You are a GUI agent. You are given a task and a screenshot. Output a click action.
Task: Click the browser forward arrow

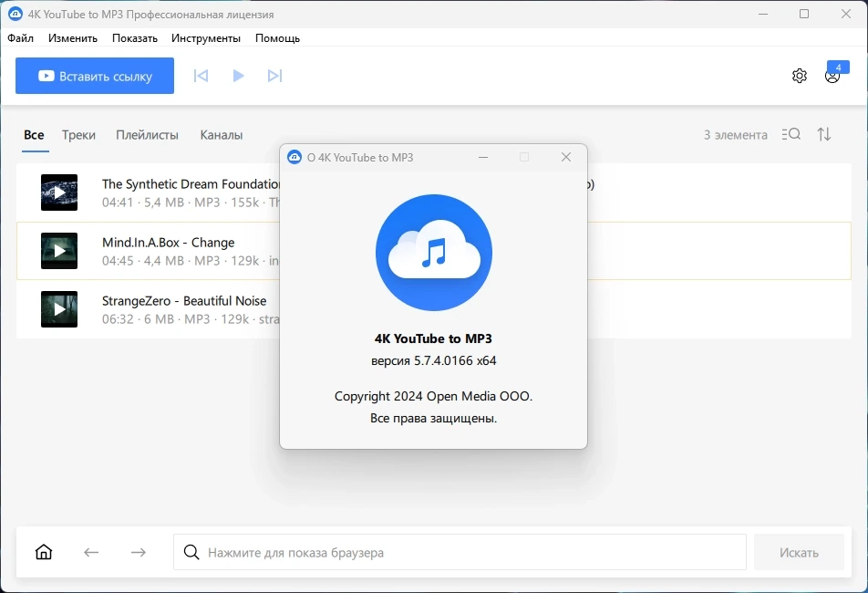(x=139, y=552)
